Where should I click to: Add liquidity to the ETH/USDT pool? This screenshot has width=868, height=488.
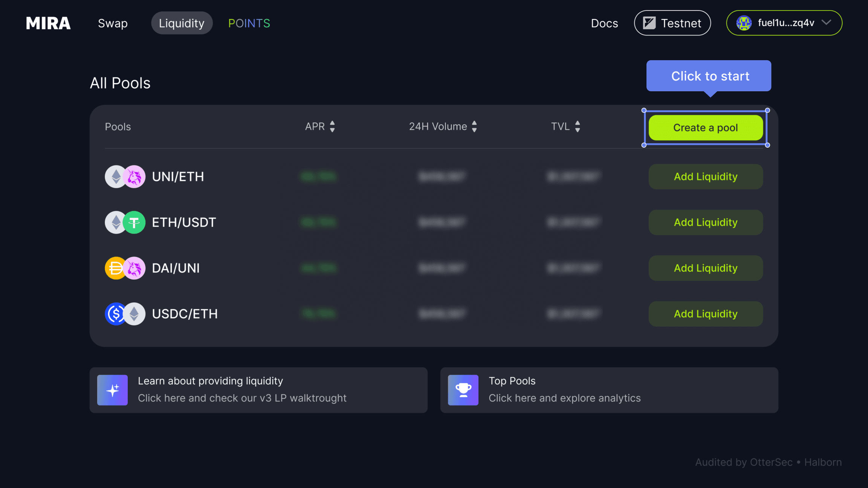click(705, 222)
